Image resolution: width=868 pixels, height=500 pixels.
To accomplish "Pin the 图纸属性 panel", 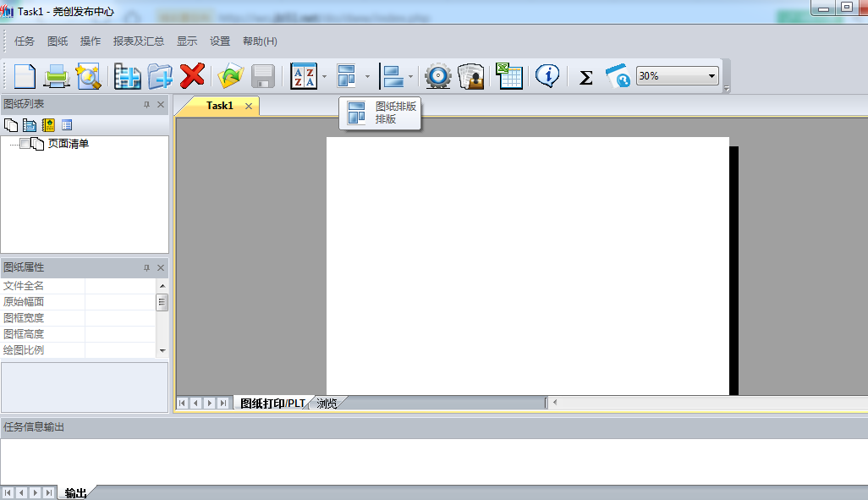I will [x=146, y=267].
